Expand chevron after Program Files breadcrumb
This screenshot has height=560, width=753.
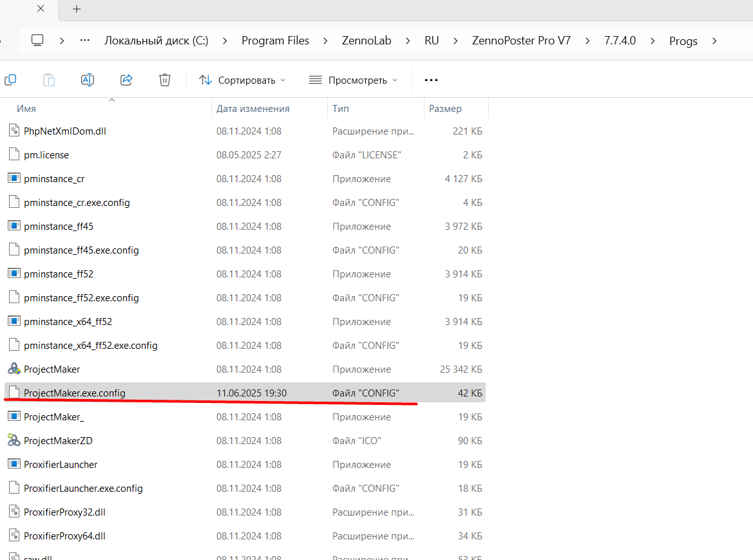point(325,41)
